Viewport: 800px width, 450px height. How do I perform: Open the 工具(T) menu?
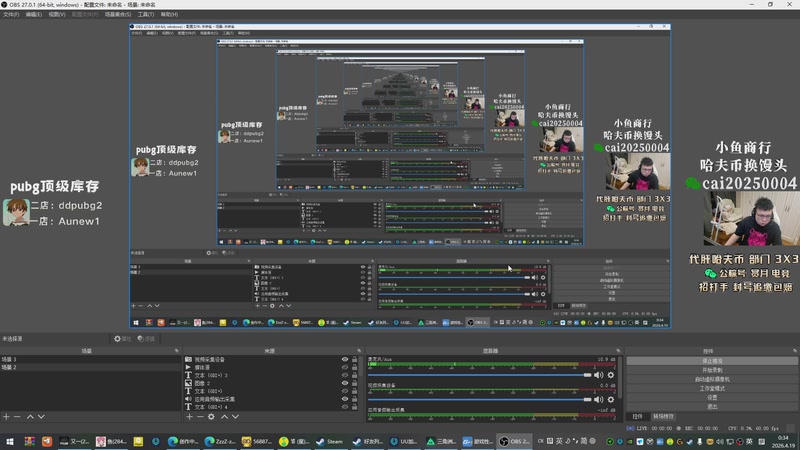coord(146,15)
